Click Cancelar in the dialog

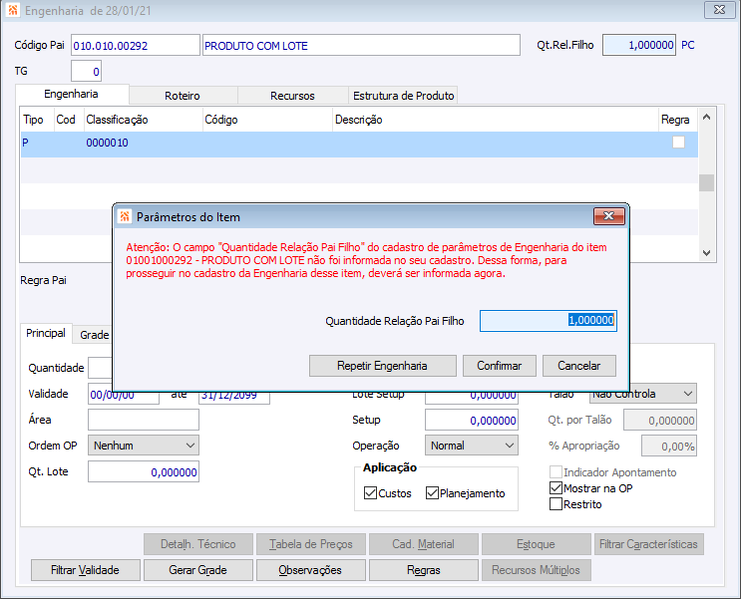tap(579, 366)
